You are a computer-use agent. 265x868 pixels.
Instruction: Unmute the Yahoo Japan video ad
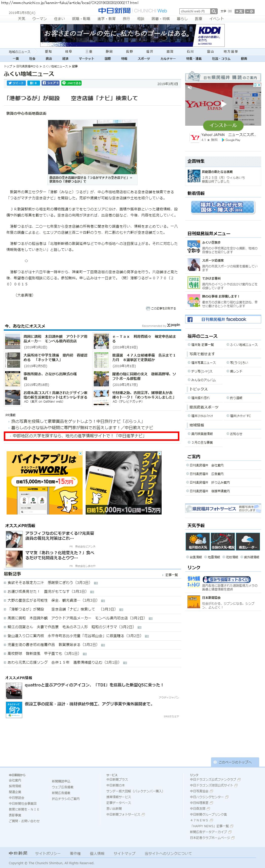click(190, 87)
